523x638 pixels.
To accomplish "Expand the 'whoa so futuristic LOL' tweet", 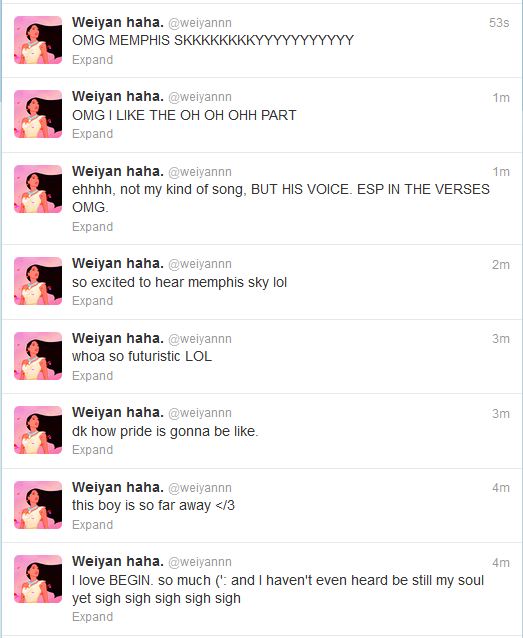I will pyautogui.click(x=92, y=376).
